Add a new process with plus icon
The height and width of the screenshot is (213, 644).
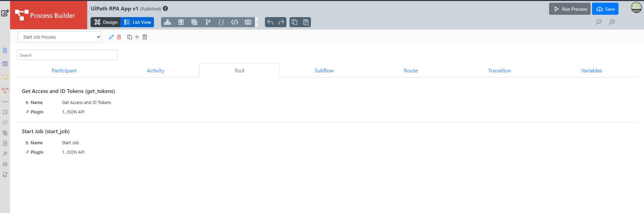(137, 37)
